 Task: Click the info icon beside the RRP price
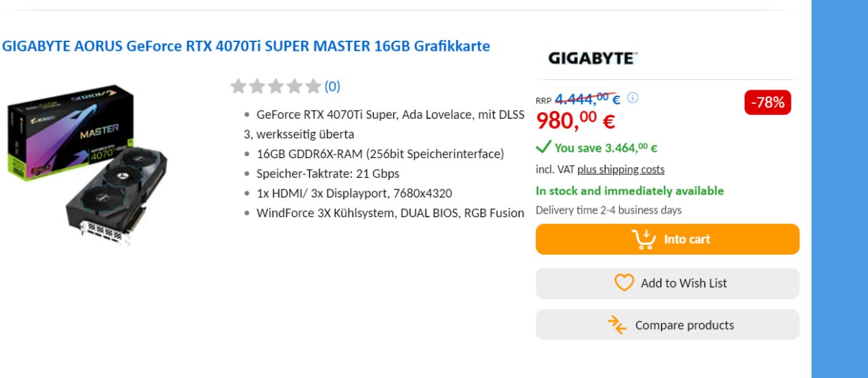coord(633,98)
